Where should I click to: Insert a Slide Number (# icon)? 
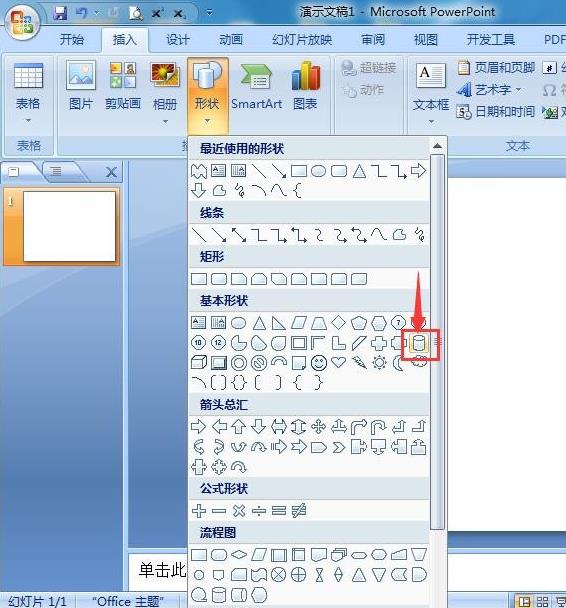549,68
